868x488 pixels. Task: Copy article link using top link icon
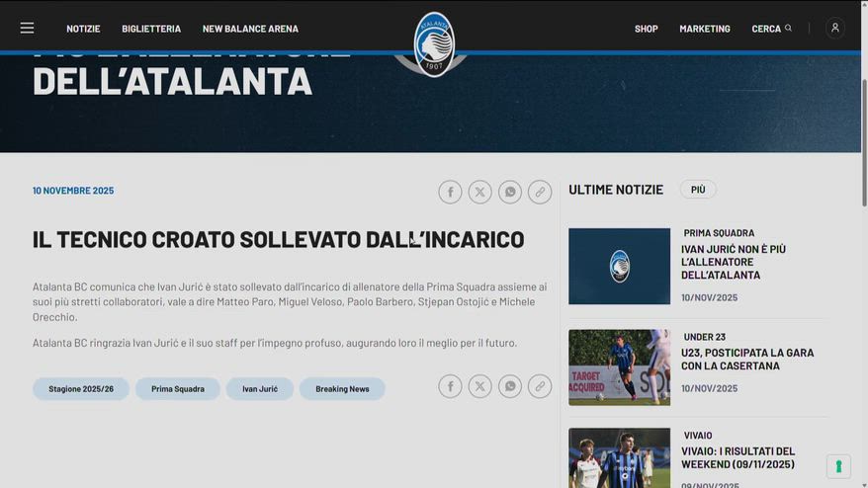(540, 192)
